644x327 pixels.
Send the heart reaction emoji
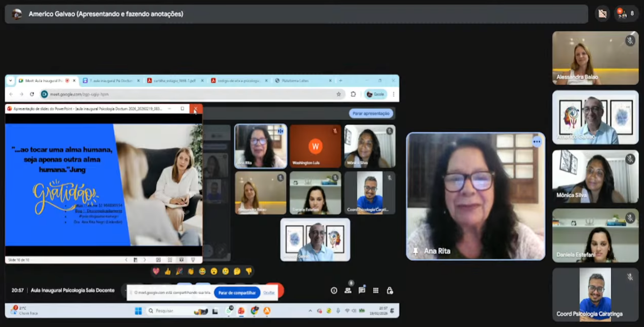click(156, 271)
